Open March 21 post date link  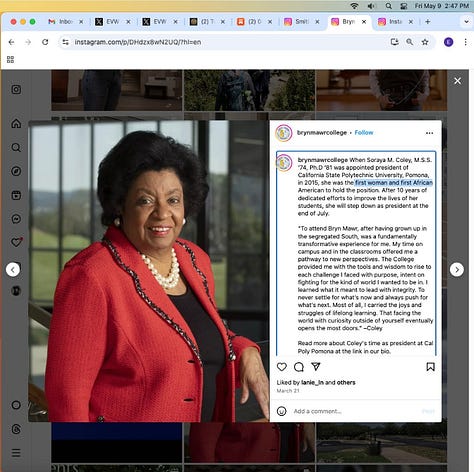288,390
